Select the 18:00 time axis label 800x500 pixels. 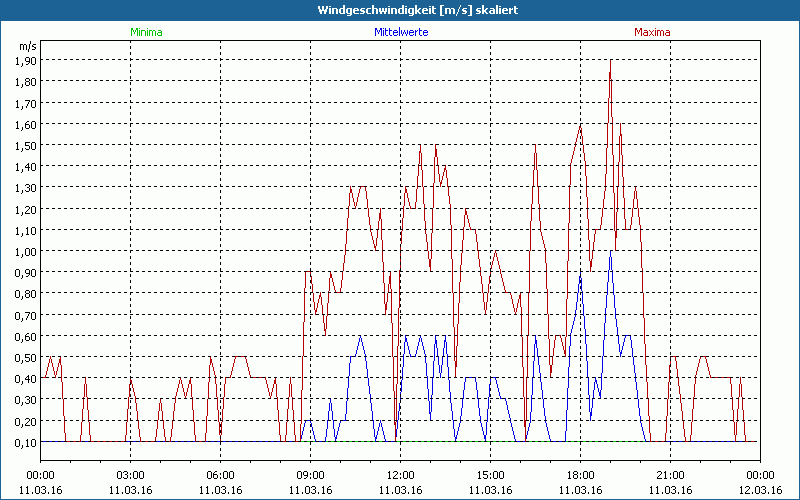click(x=580, y=475)
